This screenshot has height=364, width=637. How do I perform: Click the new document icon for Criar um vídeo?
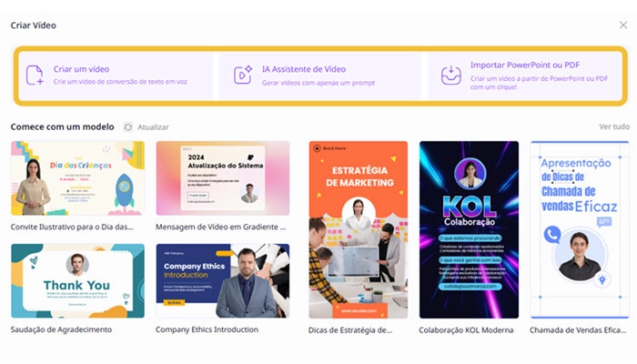35,76
